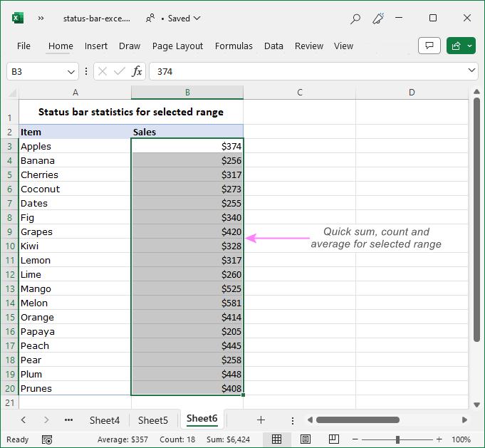Add a new sheet with plus icon
485x448 pixels.
[x=261, y=420]
